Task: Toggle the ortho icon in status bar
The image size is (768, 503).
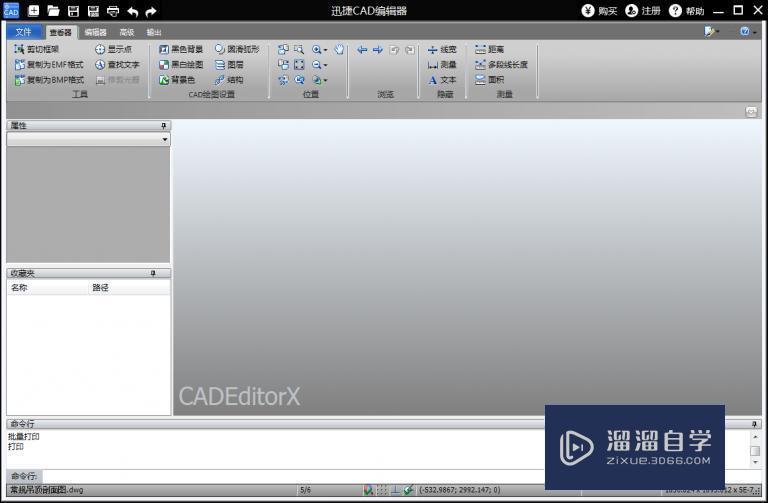Action: (x=395, y=490)
